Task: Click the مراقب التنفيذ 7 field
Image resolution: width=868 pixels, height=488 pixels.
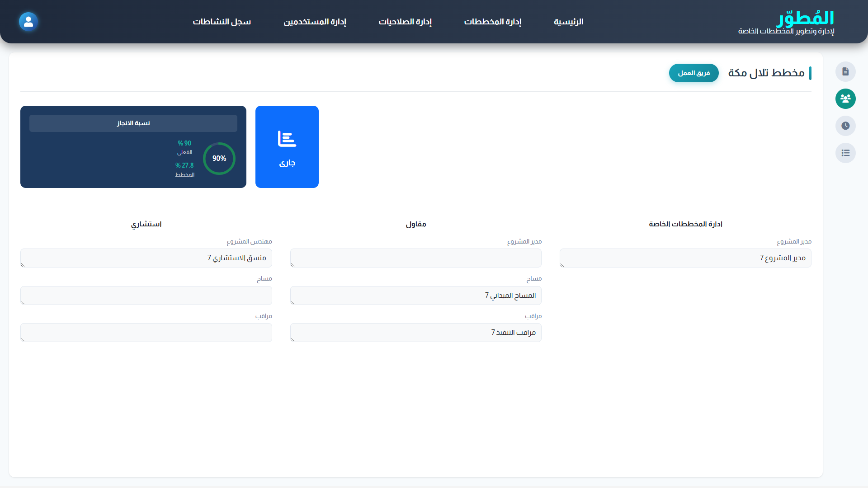Action: 416,333
